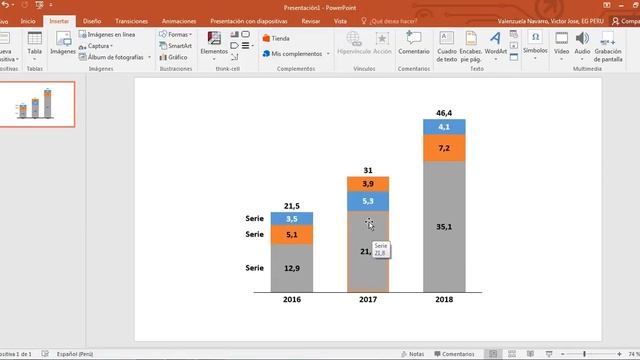The height and width of the screenshot is (360, 640).
Task: Open the Formas shapes dropdown
Action: coord(176,35)
